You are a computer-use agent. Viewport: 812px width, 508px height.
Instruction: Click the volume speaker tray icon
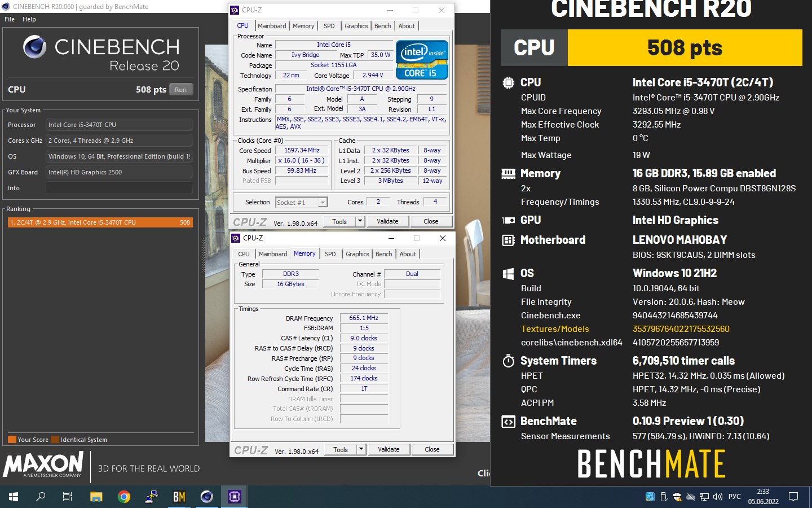[718, 497]
